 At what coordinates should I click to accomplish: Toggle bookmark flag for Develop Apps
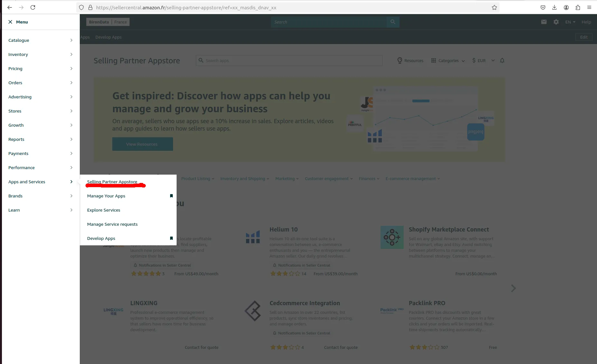[171, 238]
